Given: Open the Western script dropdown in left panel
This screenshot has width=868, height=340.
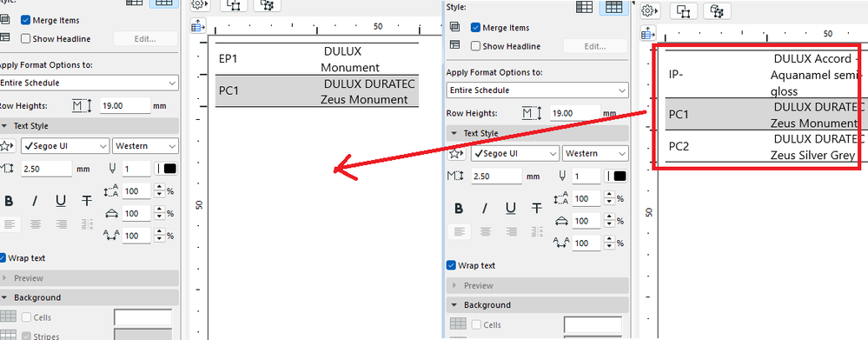Looking at the screenshot, I should tap(146, 146).
